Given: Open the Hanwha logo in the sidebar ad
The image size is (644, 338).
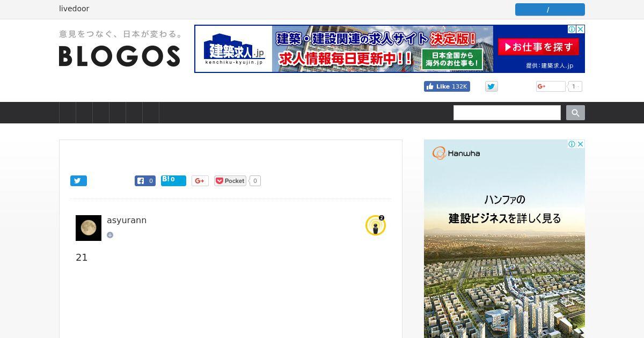Looking at the screenshot, I should pos(456,153).
